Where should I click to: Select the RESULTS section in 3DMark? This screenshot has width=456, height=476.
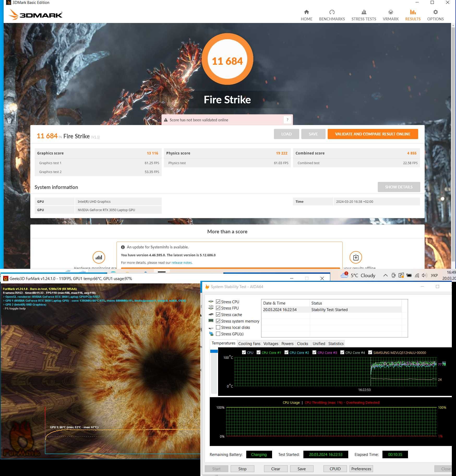pos(413,15)
